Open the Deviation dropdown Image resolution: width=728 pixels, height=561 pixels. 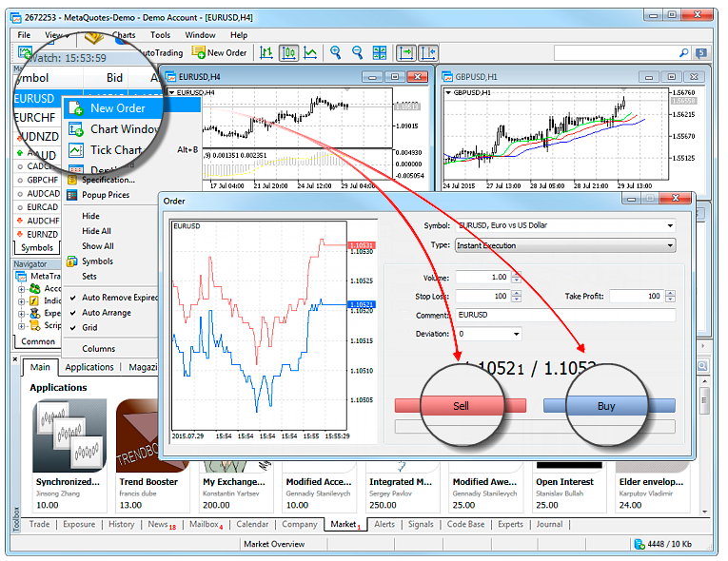(517, 334)
